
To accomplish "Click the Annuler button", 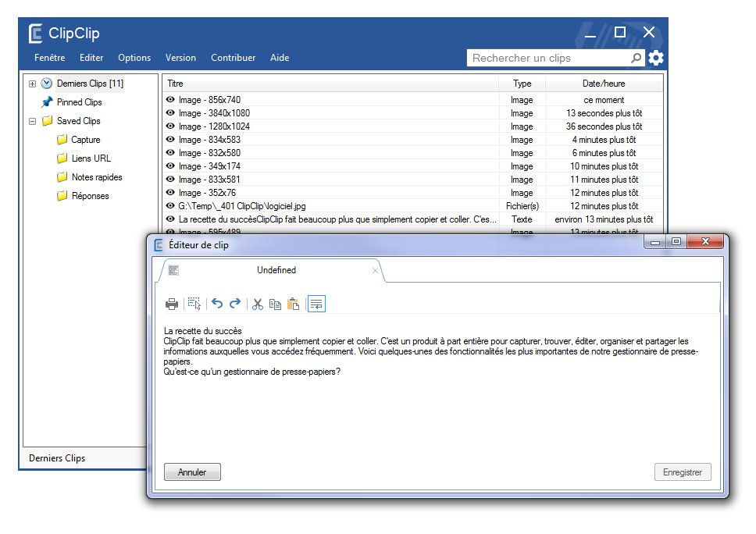I will point(192,472).
